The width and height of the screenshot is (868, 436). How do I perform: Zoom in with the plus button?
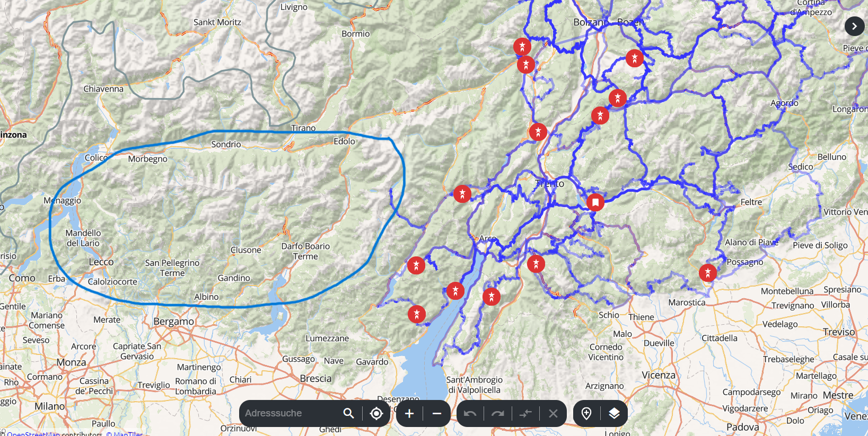[x=409, y=413]
